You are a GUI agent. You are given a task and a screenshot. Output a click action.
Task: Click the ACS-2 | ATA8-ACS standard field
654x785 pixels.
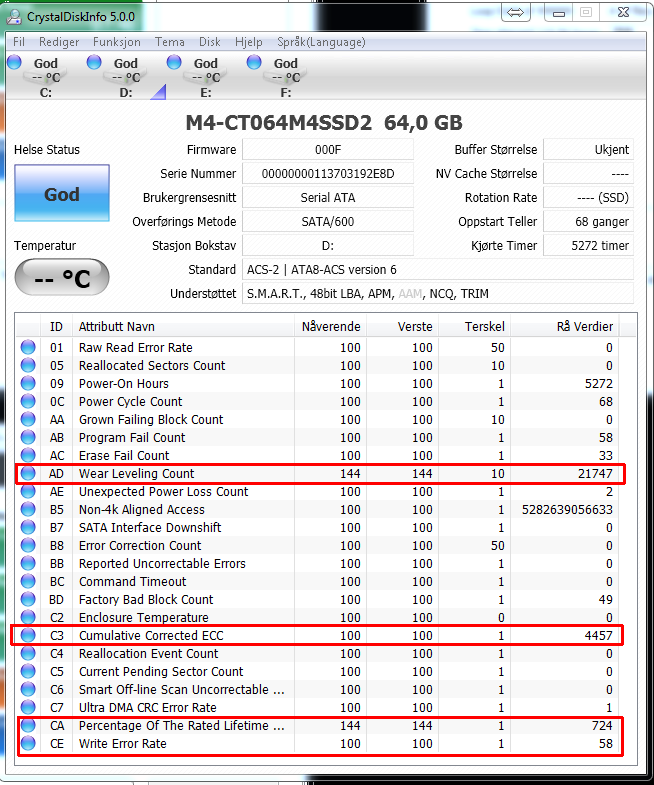click(438, 270)
